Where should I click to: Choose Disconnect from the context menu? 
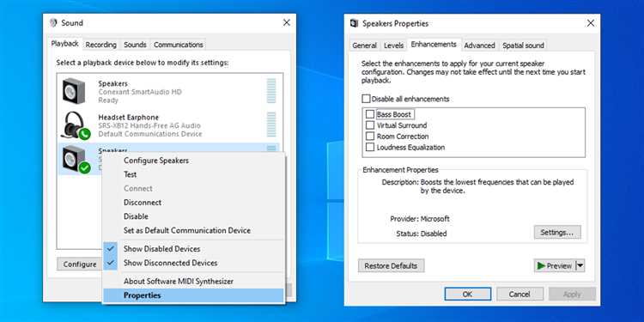pos(193,203)
